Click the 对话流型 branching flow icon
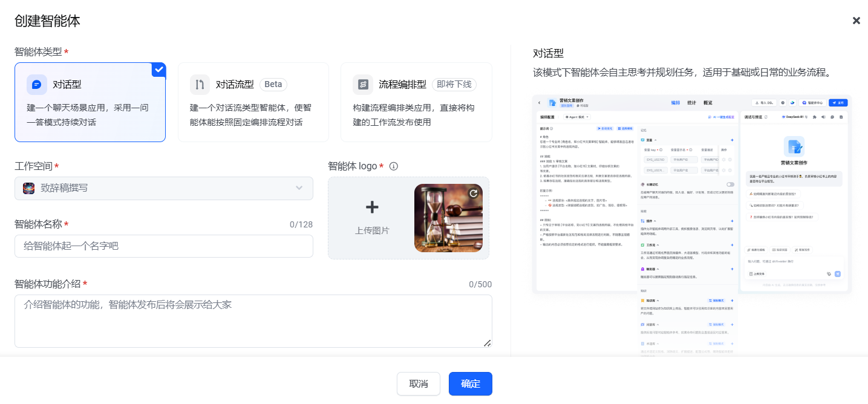The height and width of the screenshot is (404, 868). (x=200, y=85)
